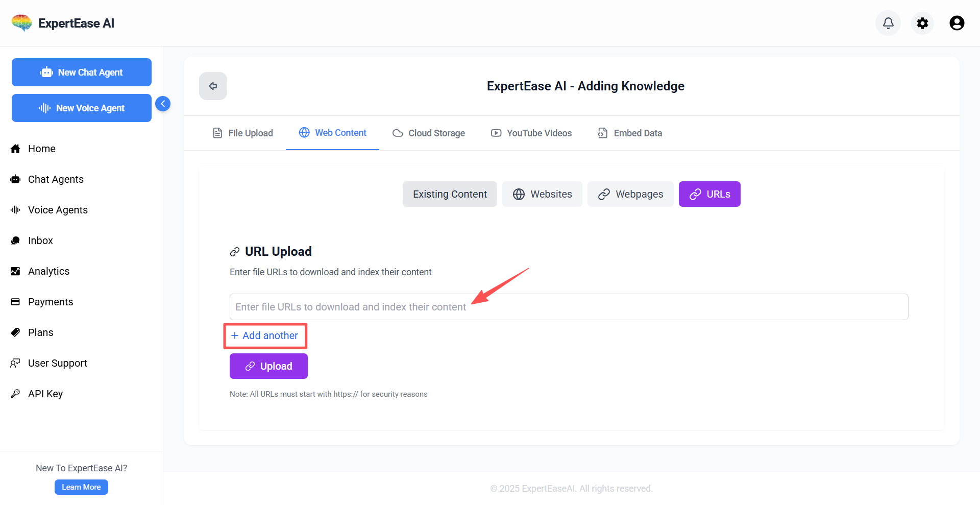Open the notifications bell icon
Screen dimensions: 980x505
pos(888,23)
